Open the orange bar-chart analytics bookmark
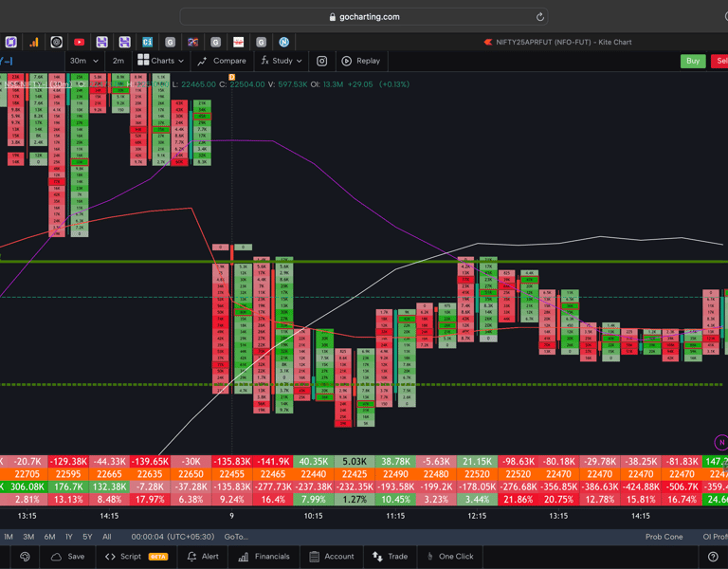Image resolution: width=728 pixels, height=569 pixels. pos(34,43)
